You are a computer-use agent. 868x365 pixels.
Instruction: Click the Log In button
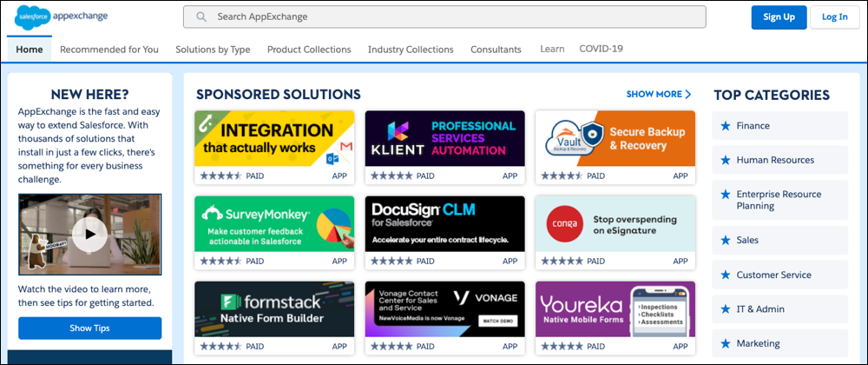[834, 17]
